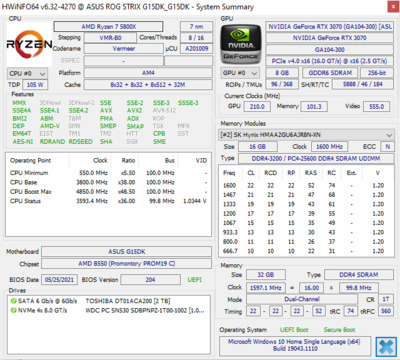The height and width of the screenshot is (360, 400).
Task: Click the NVIDIA GeForce logo image
Action: [241, 44]
